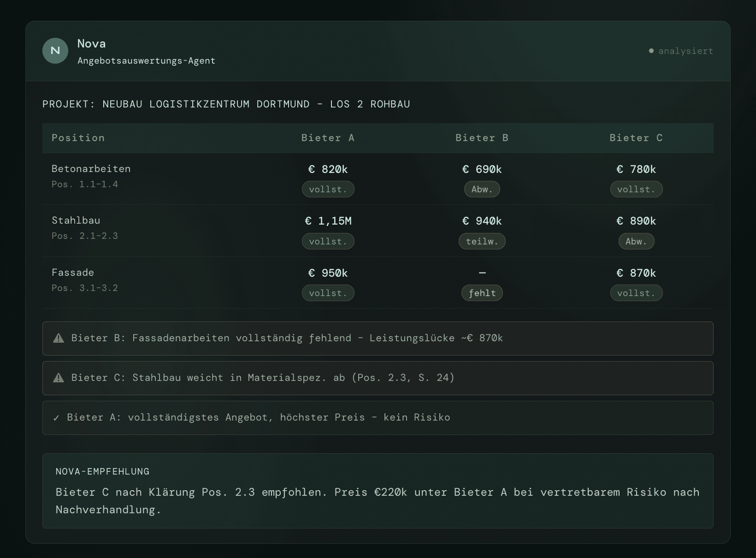Click the analysiert status indicator
Screen dimensions: 756x558
coord(681,51)
